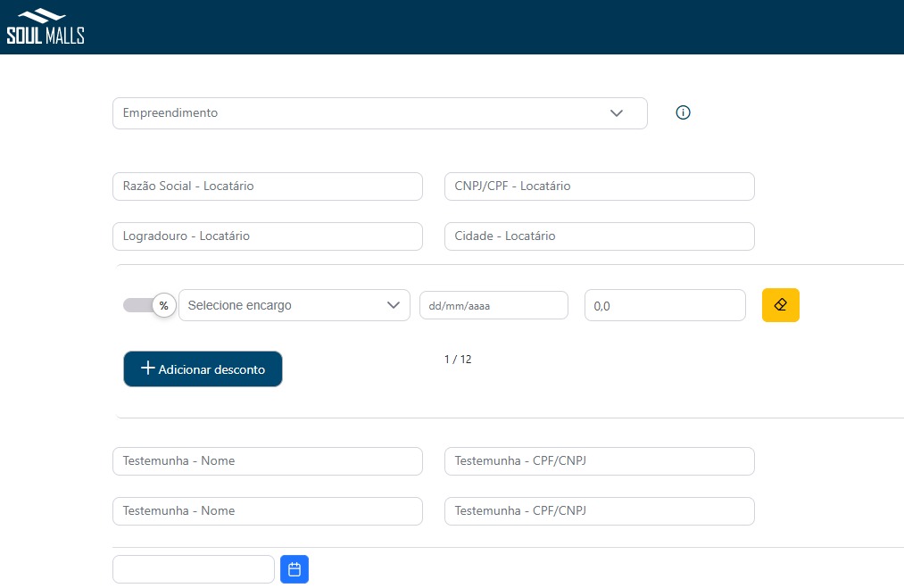This screenshot has width=904, height=588.
Task: Click the 1 / 12 counter text
Action: [x=458, y=360]
